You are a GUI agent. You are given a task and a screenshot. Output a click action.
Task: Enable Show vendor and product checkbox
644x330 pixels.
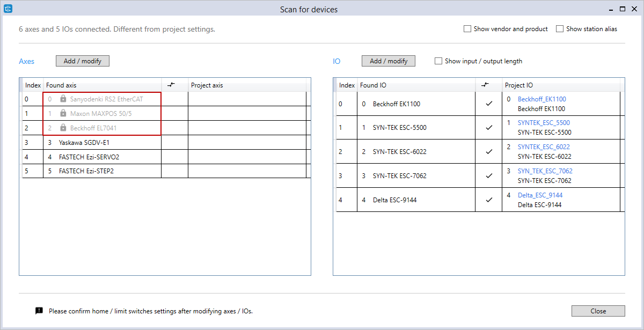click(x=467, y=29)
